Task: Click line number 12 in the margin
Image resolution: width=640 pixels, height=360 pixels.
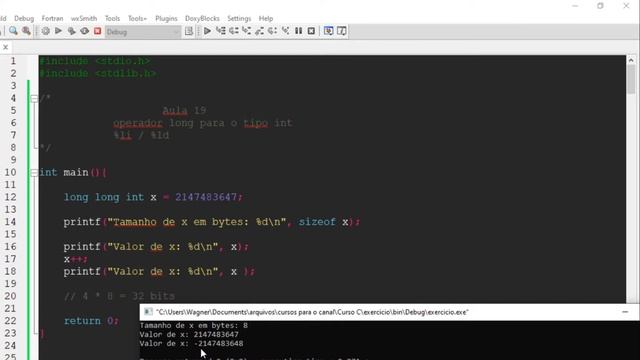Action: click(11, 197)
